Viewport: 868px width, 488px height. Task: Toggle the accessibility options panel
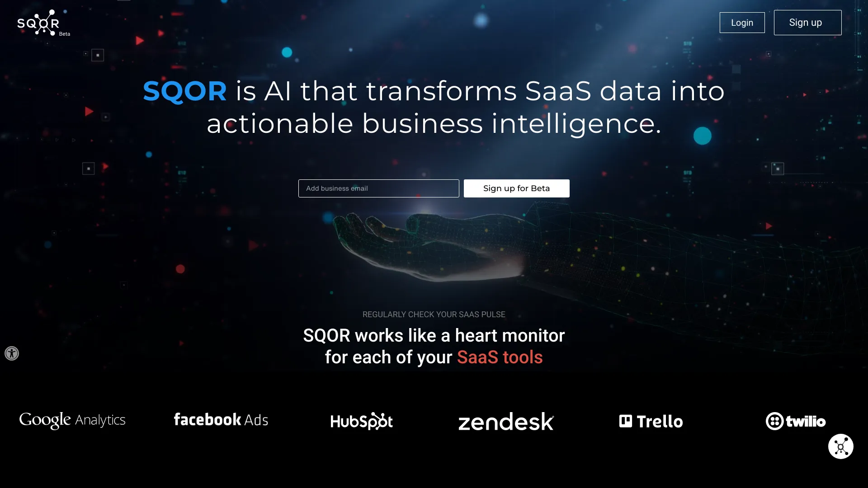(11, 353)
